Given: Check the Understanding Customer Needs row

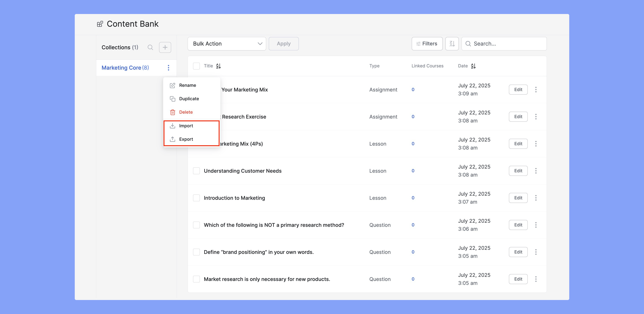Looking at the screenshot, I should point(196,171).
